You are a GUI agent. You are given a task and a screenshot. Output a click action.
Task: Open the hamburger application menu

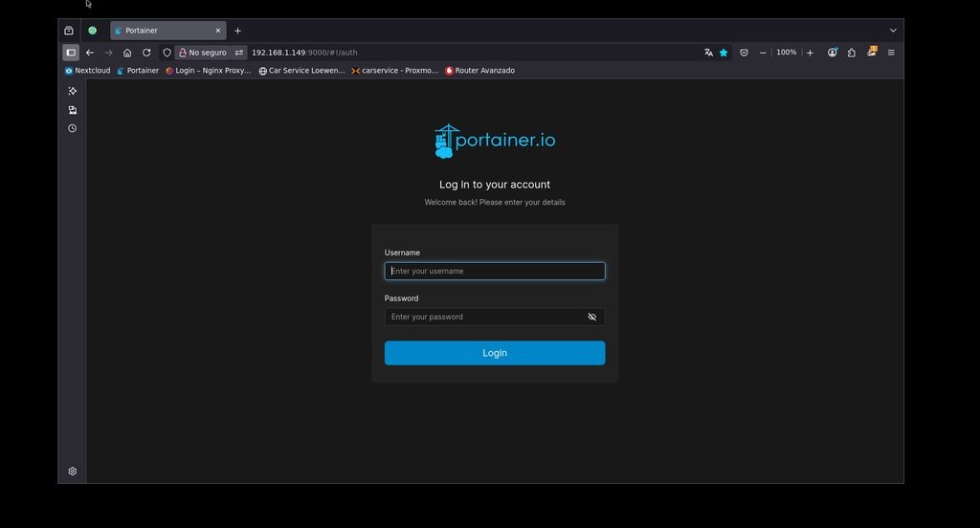click(x=891, y=53)
